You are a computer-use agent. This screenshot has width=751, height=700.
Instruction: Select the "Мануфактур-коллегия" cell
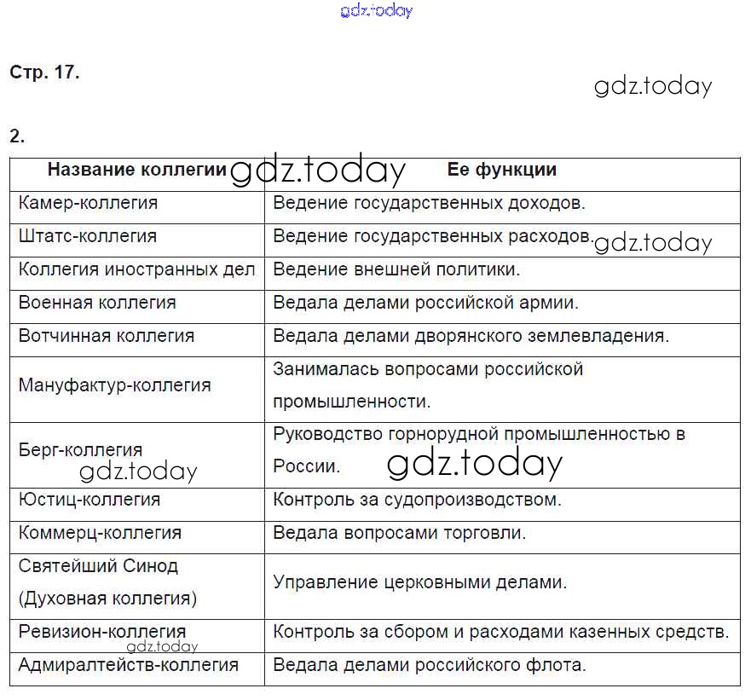114,385
